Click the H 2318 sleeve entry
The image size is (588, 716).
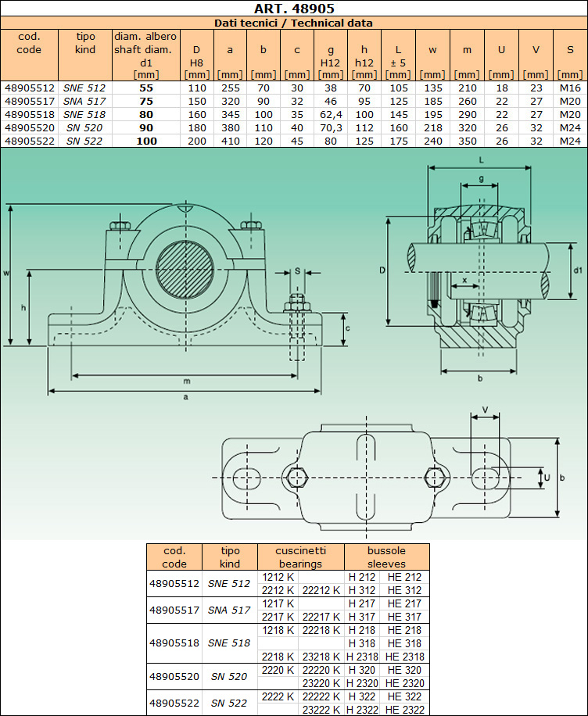(x=362, y=657)
